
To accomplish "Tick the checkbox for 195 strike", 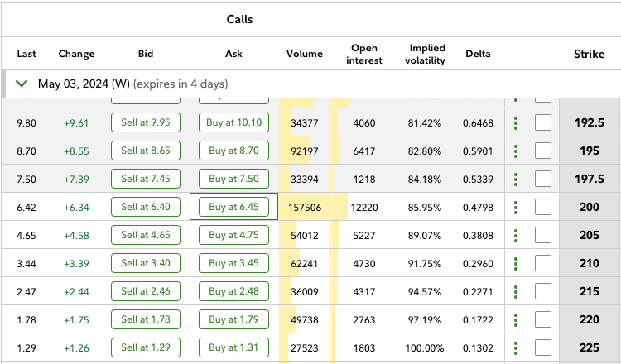I will (543, 151).
